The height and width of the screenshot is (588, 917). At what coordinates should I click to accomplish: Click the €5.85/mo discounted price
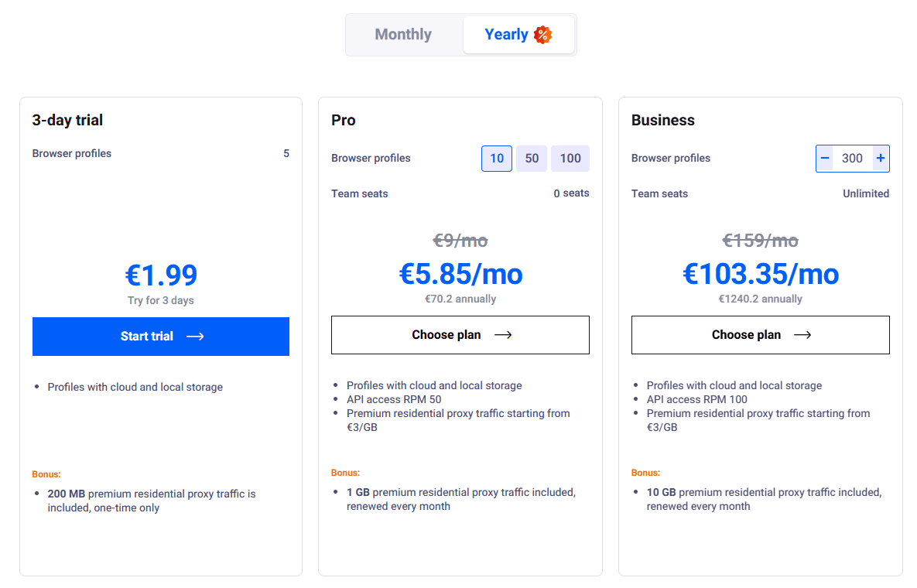coord(460,274)
